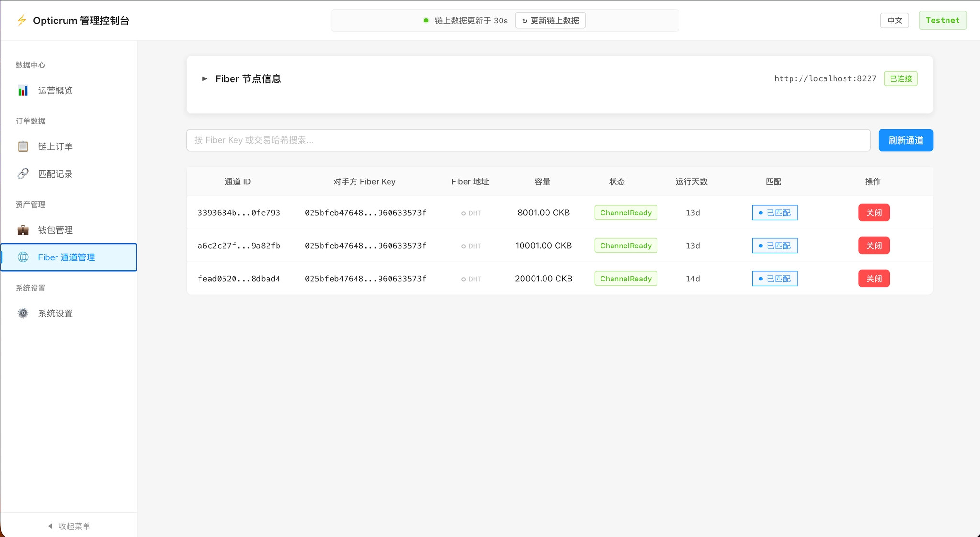Screen dimensions: 980x537
Task: Click counterparty key in the fead0520 row
Action: tap(366, 279)
